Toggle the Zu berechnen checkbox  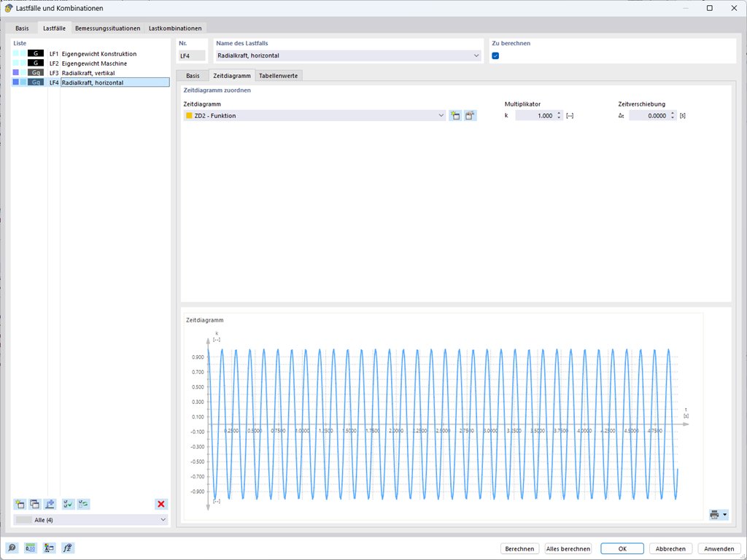(x=495, y=55)
